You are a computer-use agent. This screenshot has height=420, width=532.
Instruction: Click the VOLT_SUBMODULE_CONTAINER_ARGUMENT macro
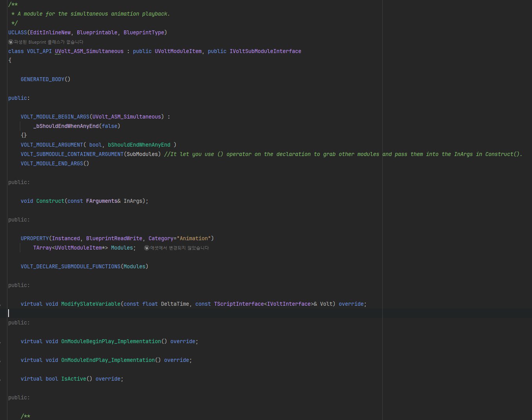[72, 154]
